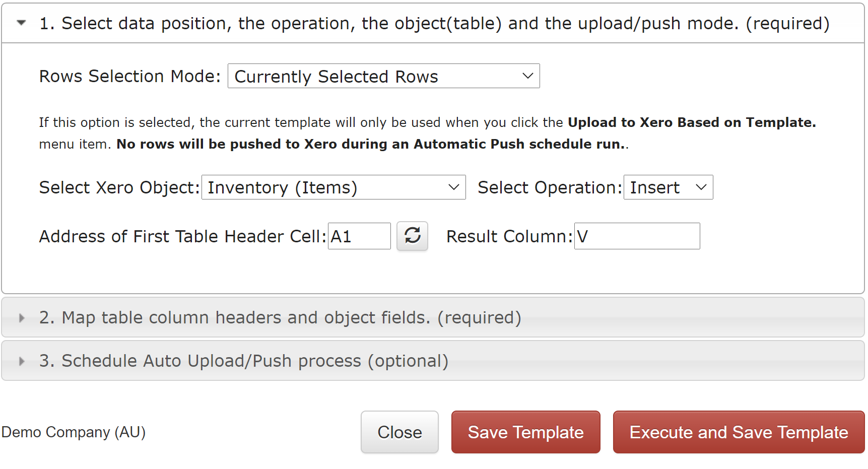Open the Select Xero Object dropdown
Screen dimensions: 868x469
tap(333, 187)
